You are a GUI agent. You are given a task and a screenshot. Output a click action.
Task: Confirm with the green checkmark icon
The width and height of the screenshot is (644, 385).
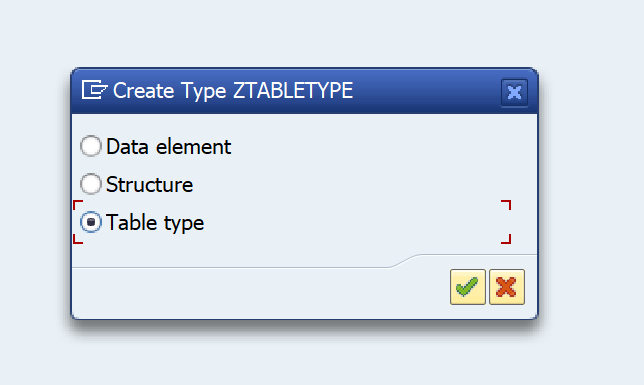pyautogui.click(x=467, y=287)
